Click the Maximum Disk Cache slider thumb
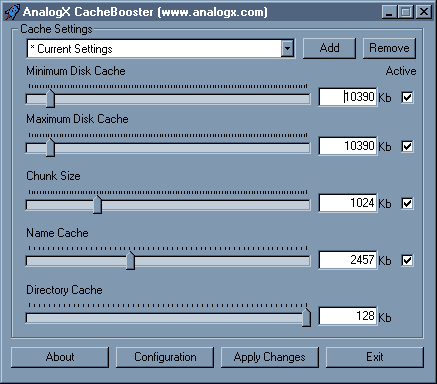Image resolution: width=437 pixels, height=384 pixels. [x=50, y=147]
